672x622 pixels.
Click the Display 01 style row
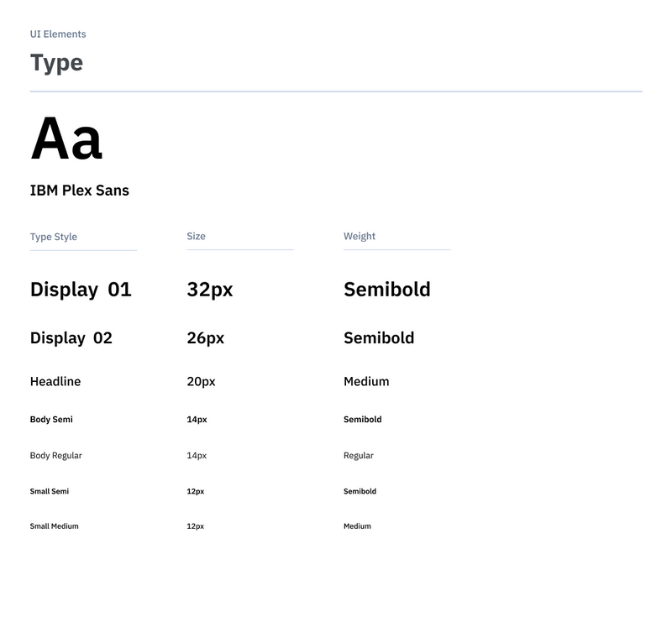[81, 289]
